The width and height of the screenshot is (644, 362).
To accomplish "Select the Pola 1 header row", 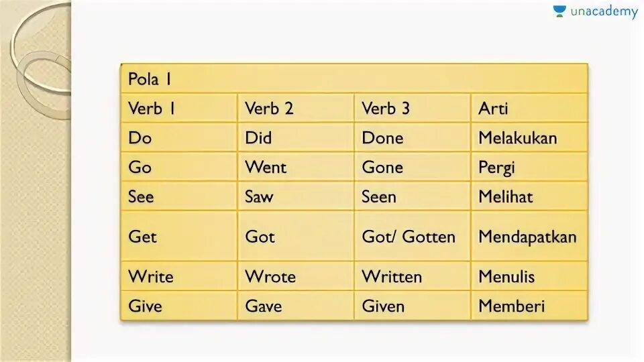I will point(354,78).
